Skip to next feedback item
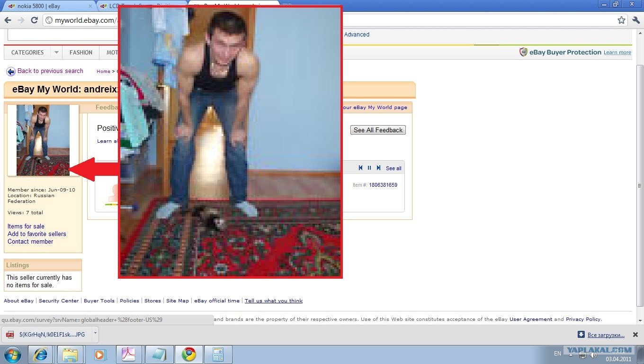The height and width of the screenshot is (364, 644). point(378,168)
